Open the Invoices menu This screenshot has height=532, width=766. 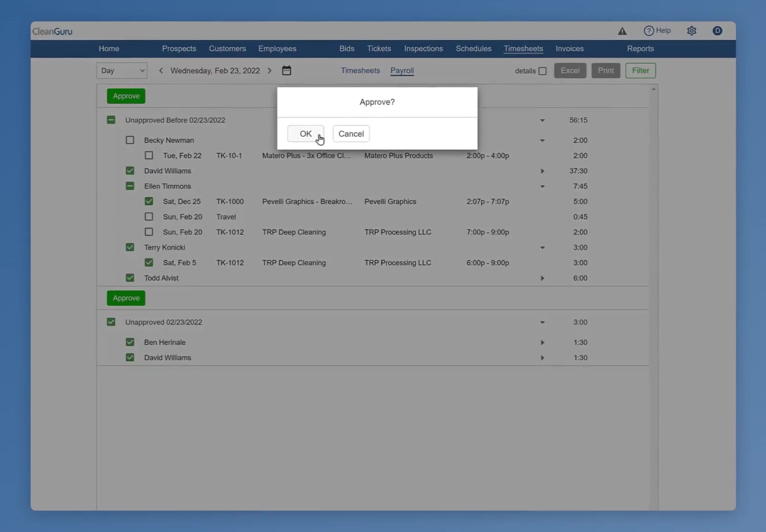(570, 48)
